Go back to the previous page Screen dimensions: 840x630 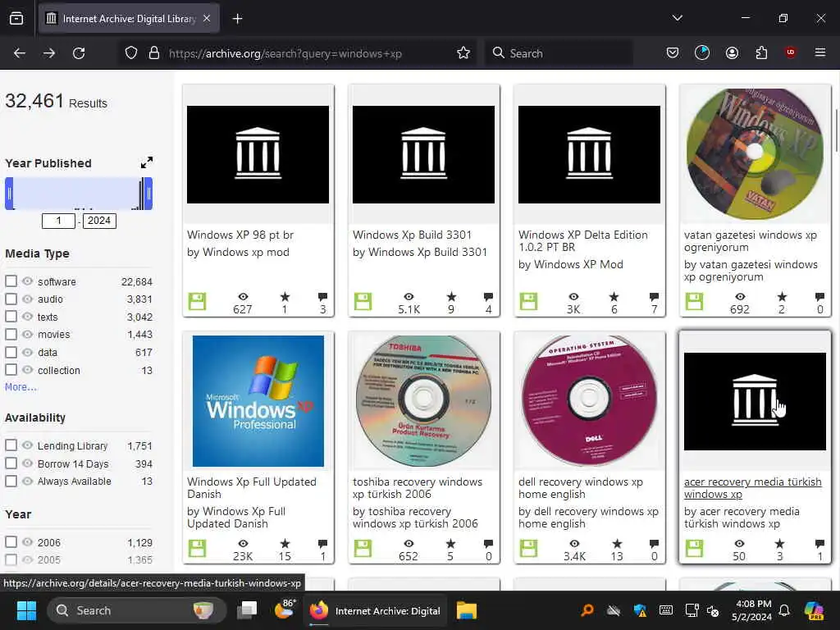pos(20,53)
